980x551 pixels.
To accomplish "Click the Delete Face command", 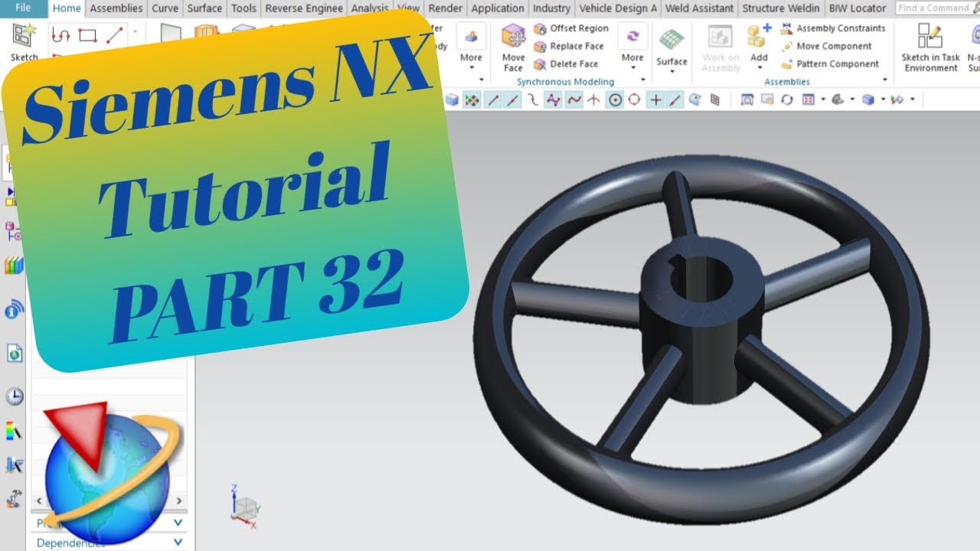I will tap(566, 64).
